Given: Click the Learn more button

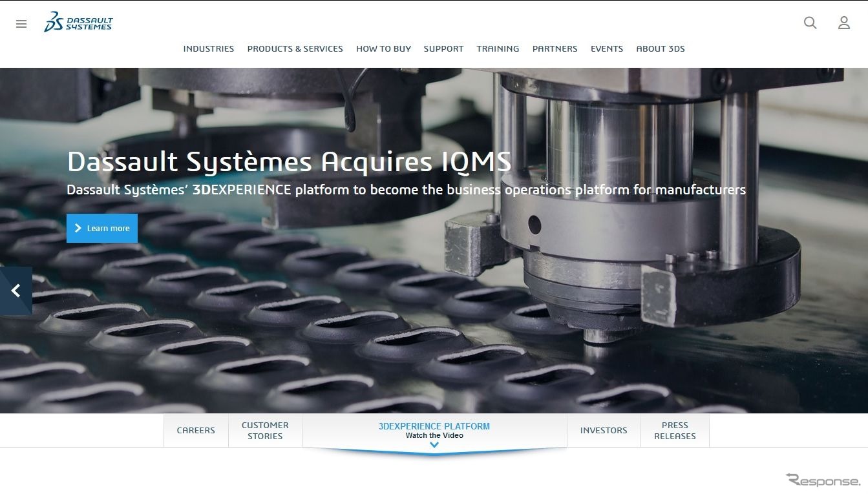Looking at the screenshot, I should pyautogui.click(x=102, y=228).
